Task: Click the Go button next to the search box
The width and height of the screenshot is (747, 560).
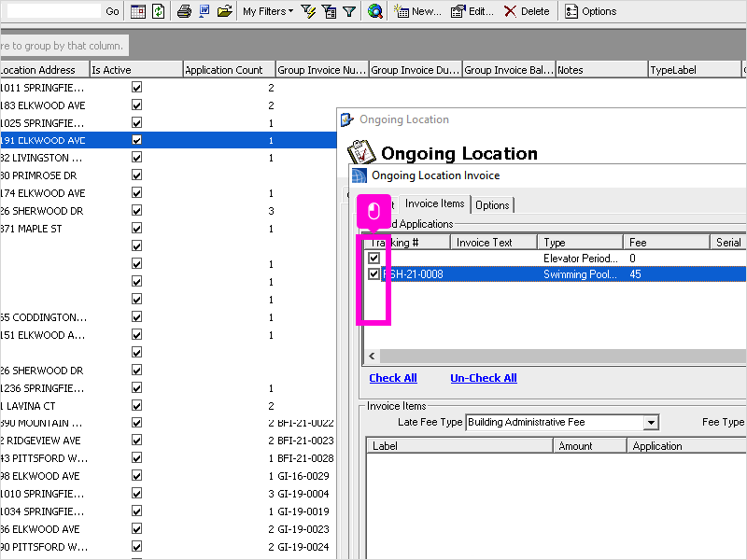Action: point(112,11)
